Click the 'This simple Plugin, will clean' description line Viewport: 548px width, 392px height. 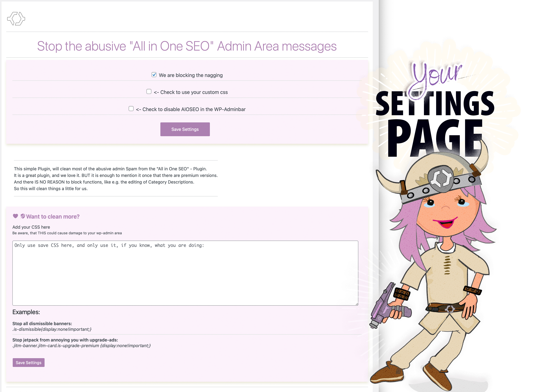click(x=110, y=169)
